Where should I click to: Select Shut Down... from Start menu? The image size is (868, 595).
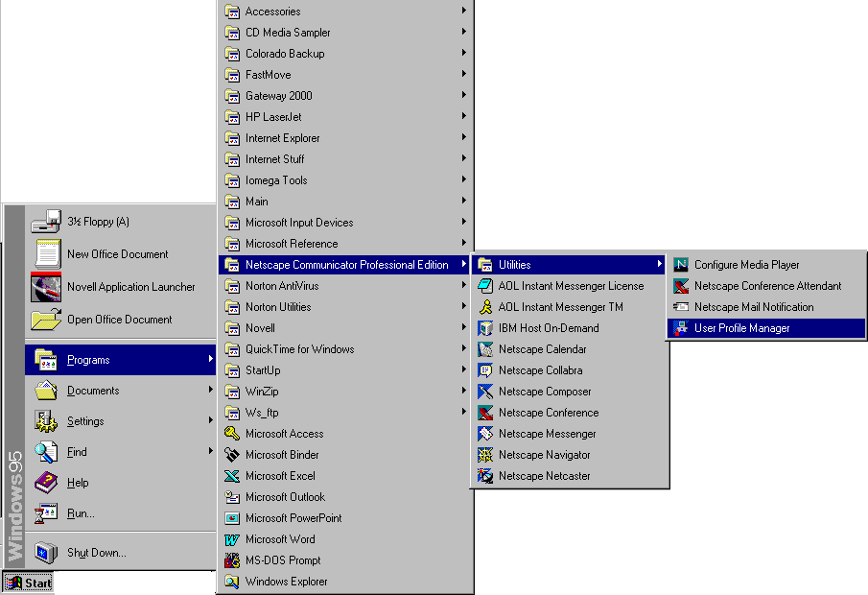(96, 553)
